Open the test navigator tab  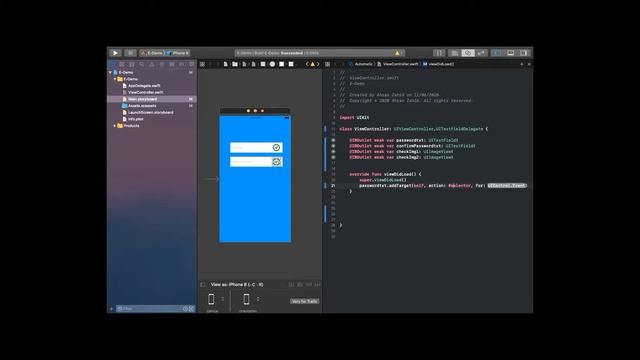pyautogui.click(x=162, y=64)
